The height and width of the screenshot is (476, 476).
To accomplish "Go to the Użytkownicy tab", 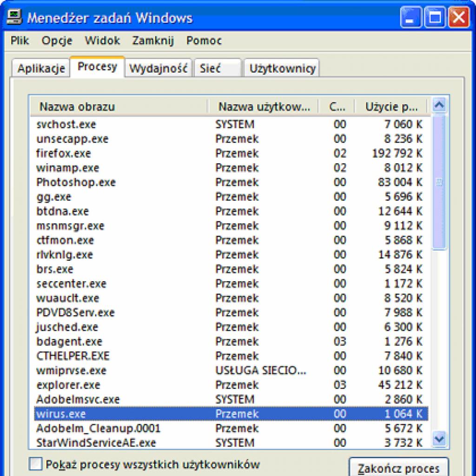I will click(282, 68).
